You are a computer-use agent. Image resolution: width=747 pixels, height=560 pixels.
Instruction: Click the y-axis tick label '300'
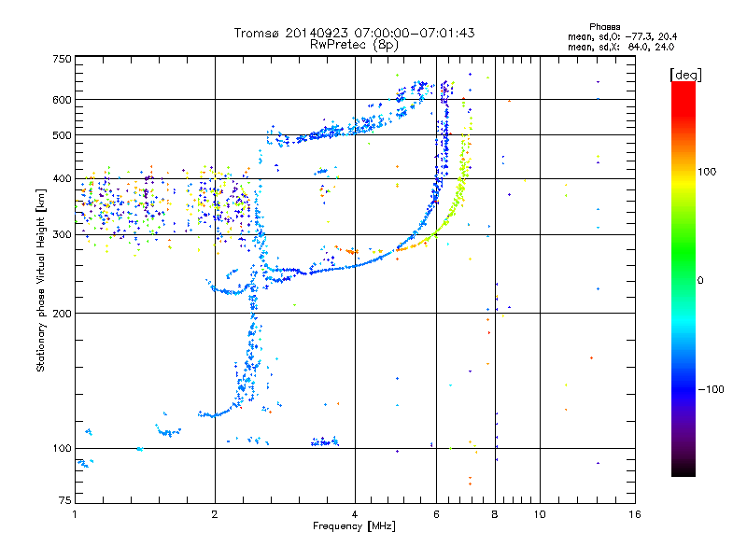(x=63, y=234)
